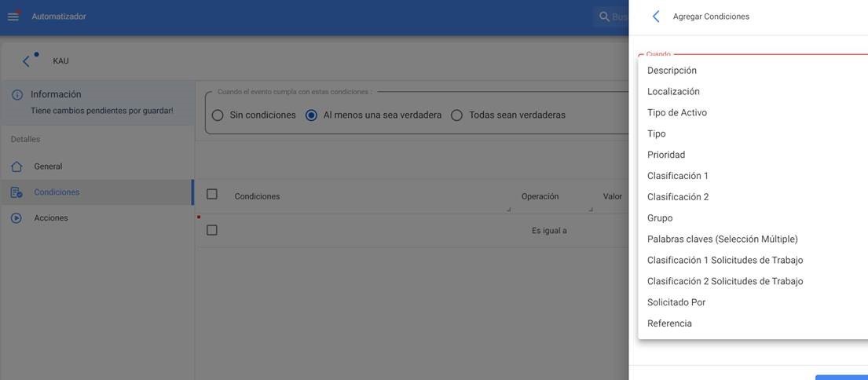The image size is (868, 380).
Task: Close Agregar Condiciones panel with back arrow
Action: [656, 16]
